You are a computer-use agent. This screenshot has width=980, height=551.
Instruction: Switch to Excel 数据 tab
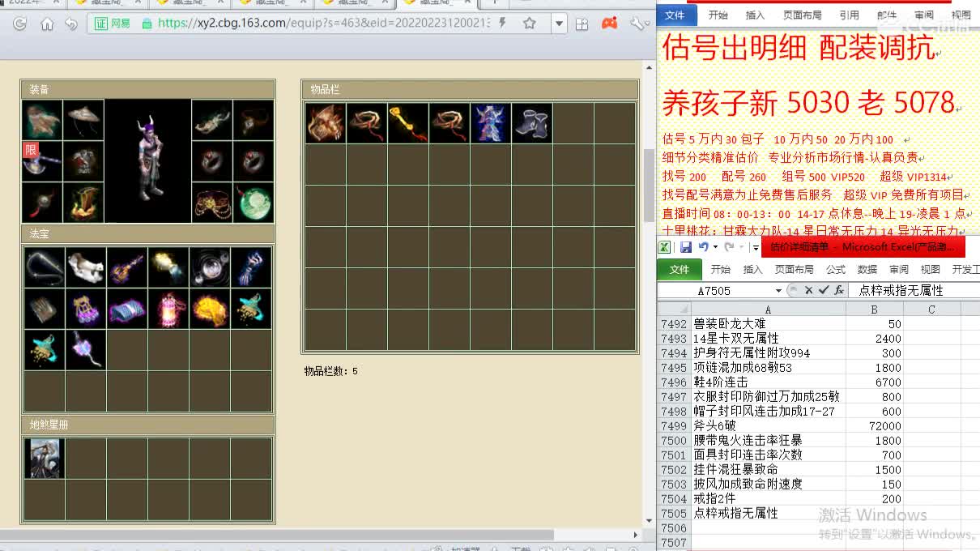867,269
